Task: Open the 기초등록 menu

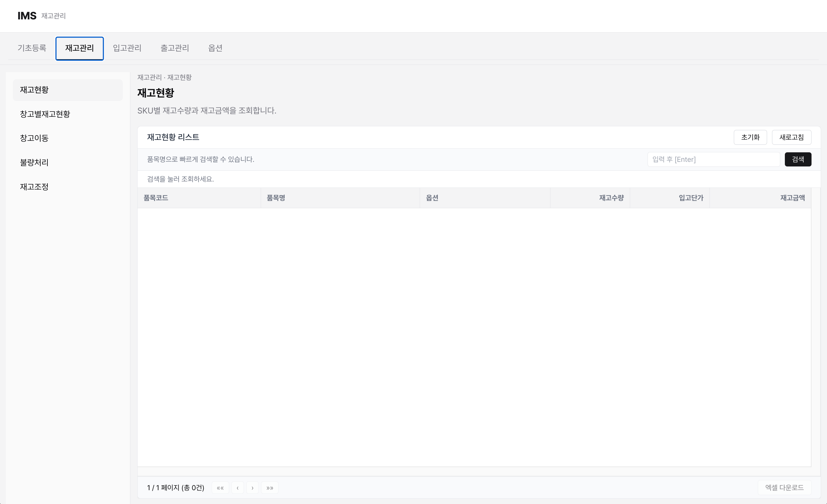Action: (32, 48)
